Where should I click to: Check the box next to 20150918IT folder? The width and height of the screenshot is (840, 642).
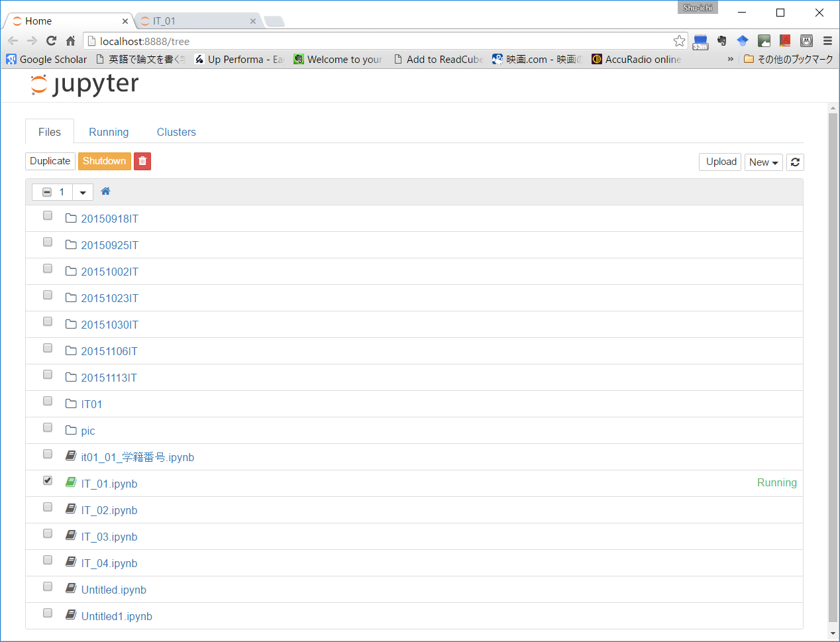point(48,215)
